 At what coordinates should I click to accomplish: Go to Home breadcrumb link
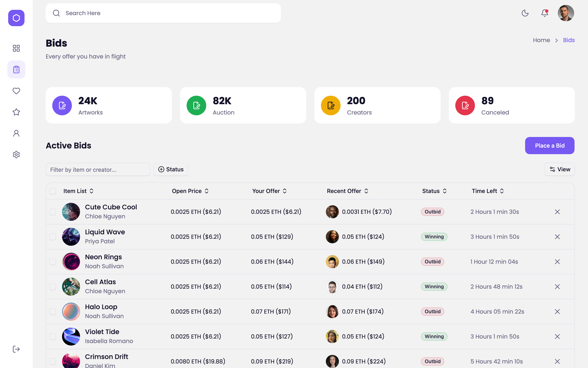pos(541,40)
